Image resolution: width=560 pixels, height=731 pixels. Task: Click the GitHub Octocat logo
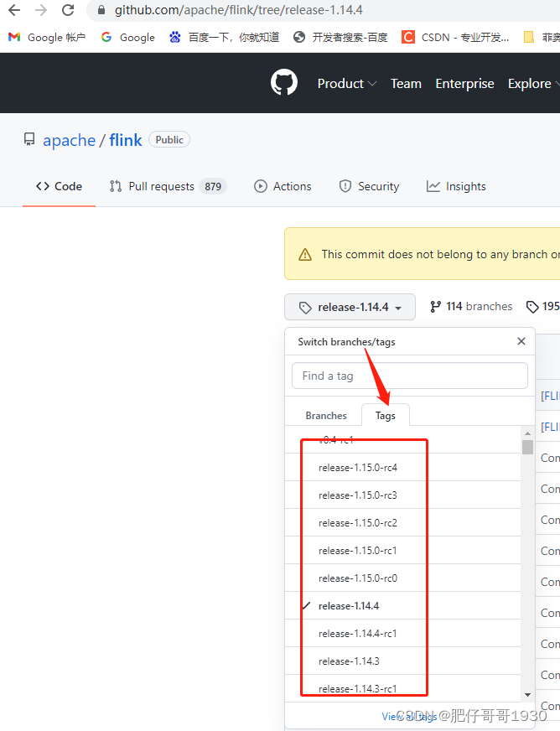tap(284, 82)
